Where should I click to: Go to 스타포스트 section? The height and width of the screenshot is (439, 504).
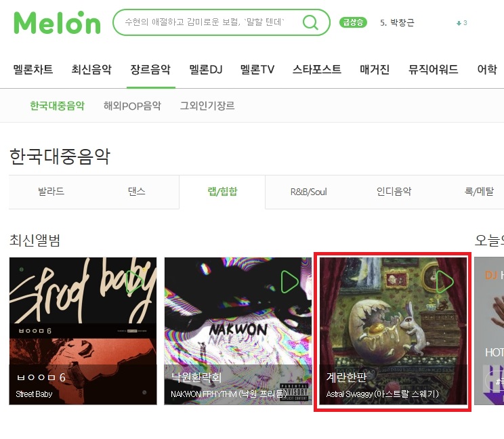[x=317, y=69]
